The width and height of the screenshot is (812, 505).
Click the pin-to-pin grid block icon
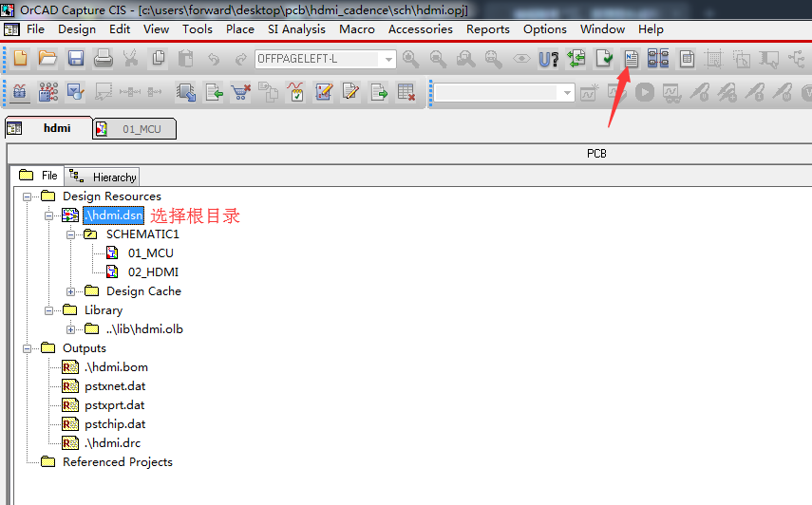48,93
